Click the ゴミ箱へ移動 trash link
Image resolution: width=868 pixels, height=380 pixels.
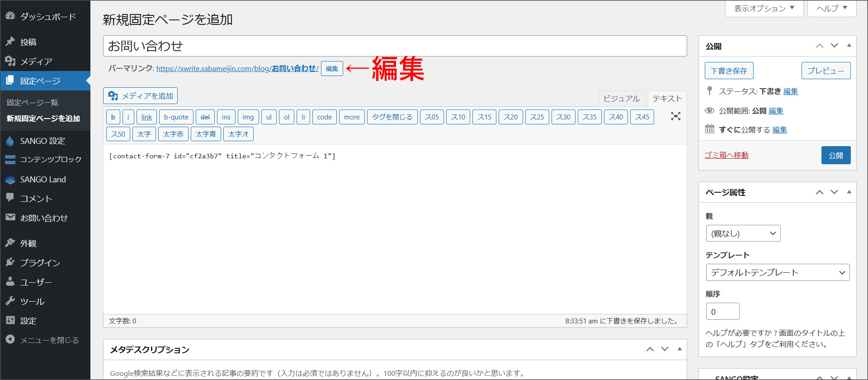tap(726, 155)
